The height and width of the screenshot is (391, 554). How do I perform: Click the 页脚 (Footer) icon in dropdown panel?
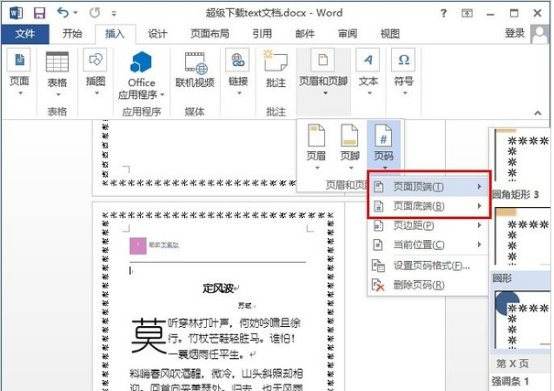pyautogui.click(x=349, y=135)
